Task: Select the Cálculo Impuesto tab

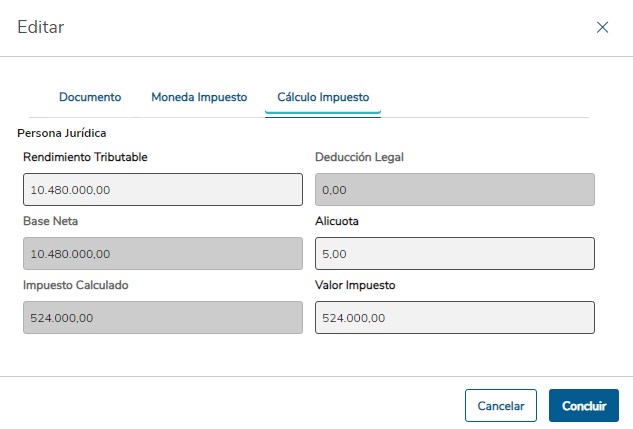Action: click(x=323, y=97)
